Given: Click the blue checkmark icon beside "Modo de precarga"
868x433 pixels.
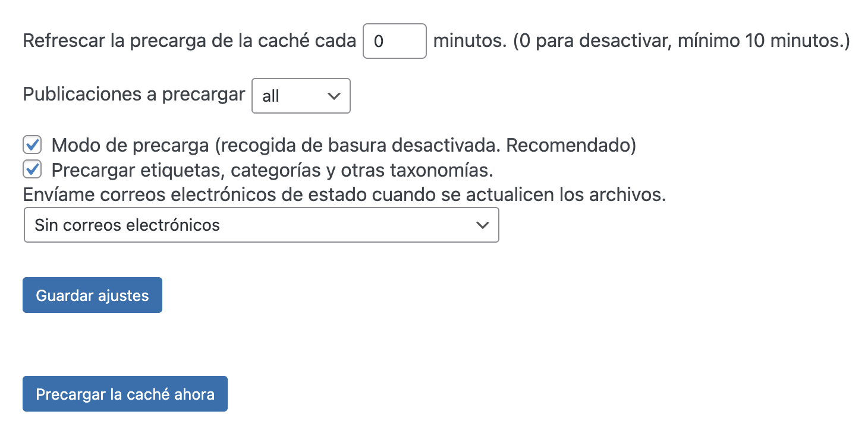Looking at the screenshot, I should 32,145.
